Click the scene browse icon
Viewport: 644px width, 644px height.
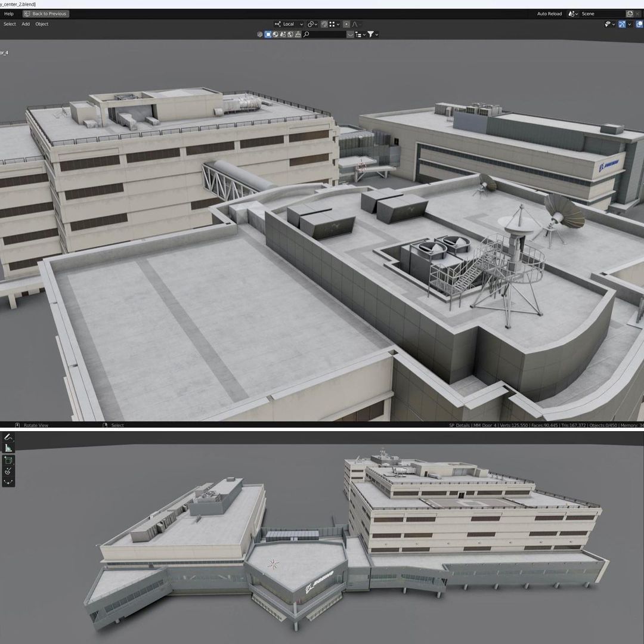tap(572, 14)
